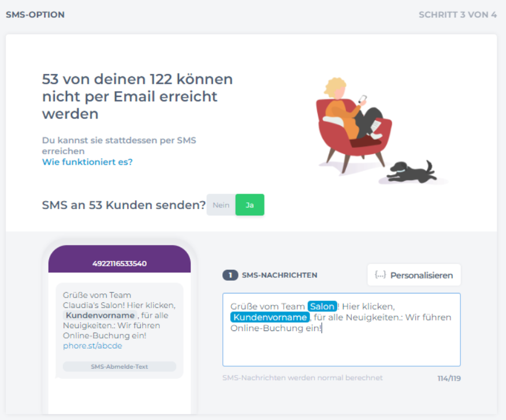Select the blue Salon tag in the editor
The height and width of the screenshot is (420, 506).
click(322, 306)
